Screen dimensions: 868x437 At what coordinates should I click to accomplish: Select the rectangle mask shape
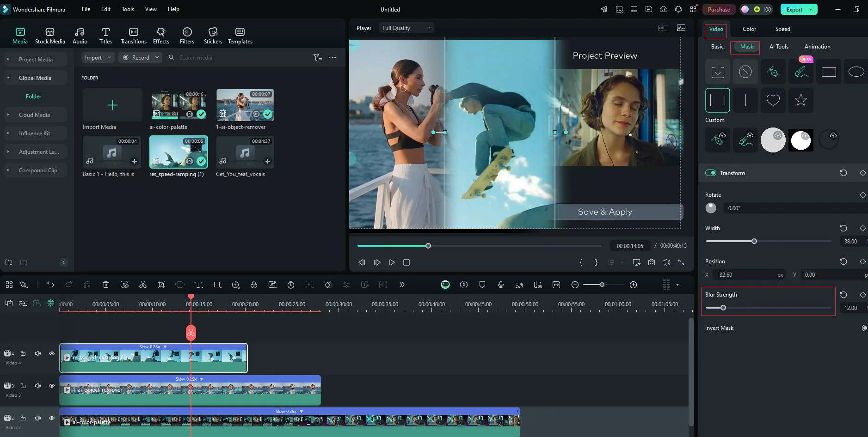(828, 72)
